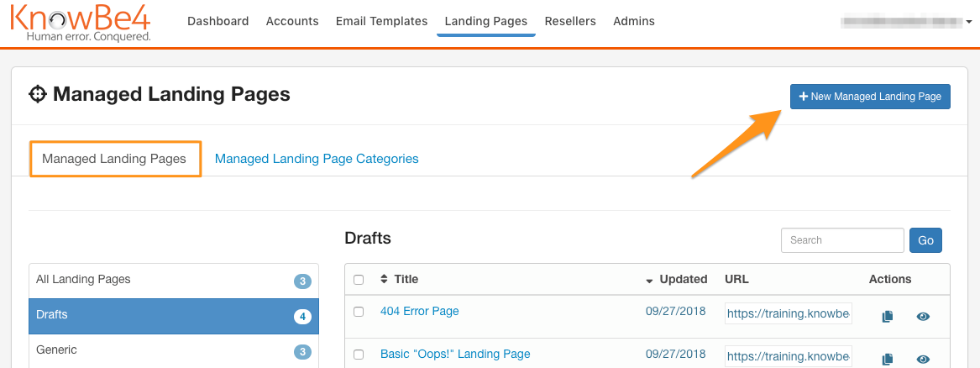The image size is (980, 368).
Task: Select All Landing Pages category
Action: point(174,281)
